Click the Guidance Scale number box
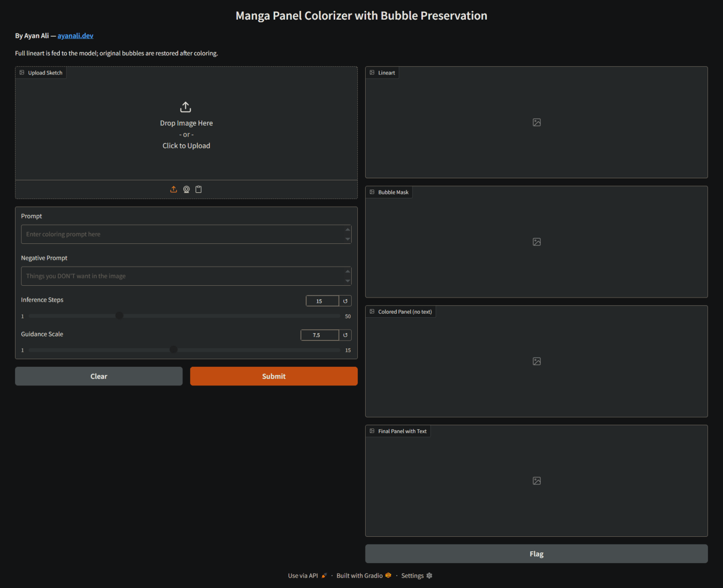 pyautogui.click(x=320, y=335)
